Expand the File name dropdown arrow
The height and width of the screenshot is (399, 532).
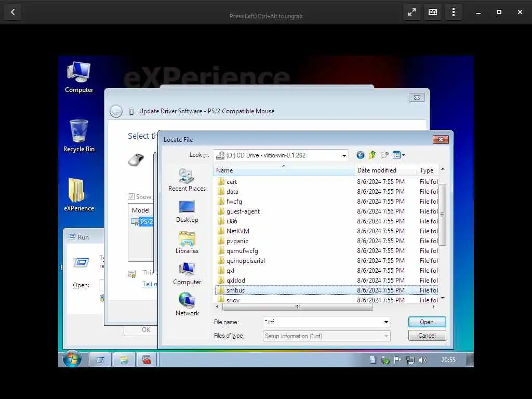point(386,322)
